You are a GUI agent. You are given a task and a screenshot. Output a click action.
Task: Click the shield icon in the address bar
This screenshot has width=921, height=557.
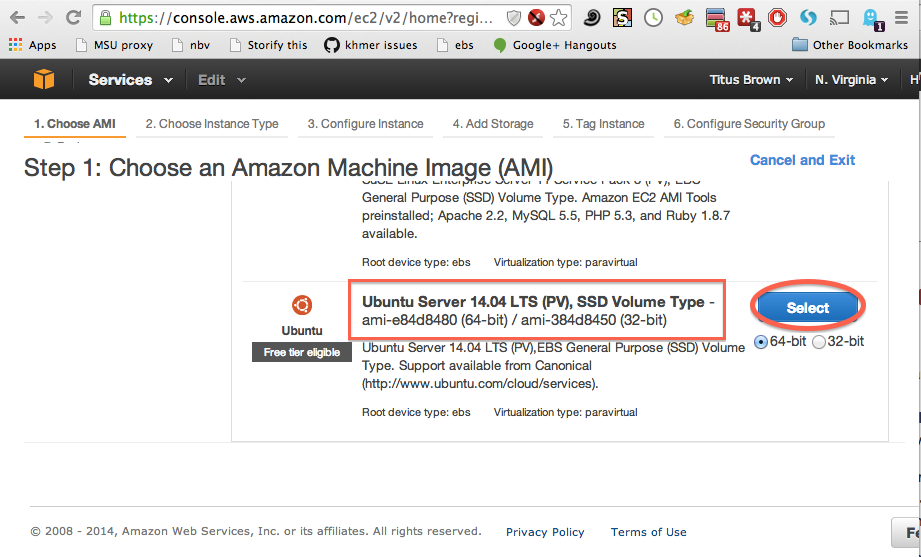click(x=514, y=18)
